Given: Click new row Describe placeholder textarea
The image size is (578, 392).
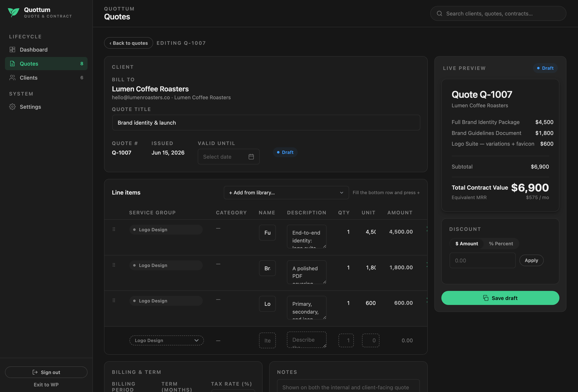Looking at the screenshot, I should [307, 340].
